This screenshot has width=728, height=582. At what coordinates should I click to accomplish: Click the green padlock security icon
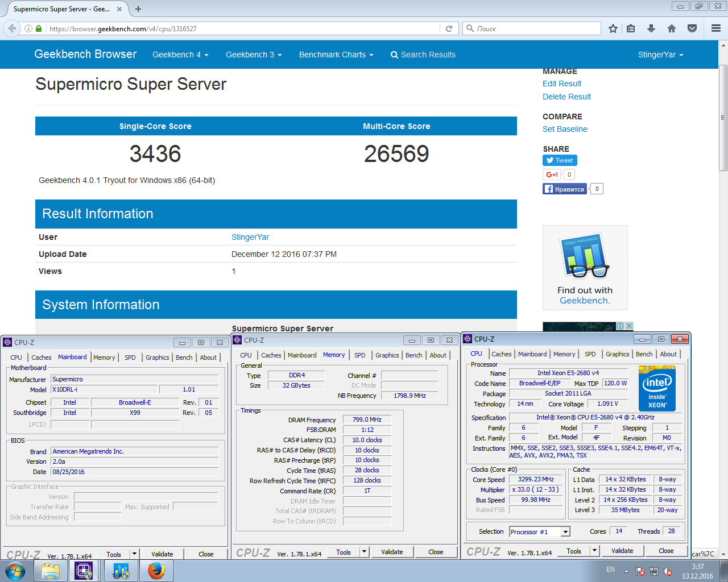tap(39, 28)
